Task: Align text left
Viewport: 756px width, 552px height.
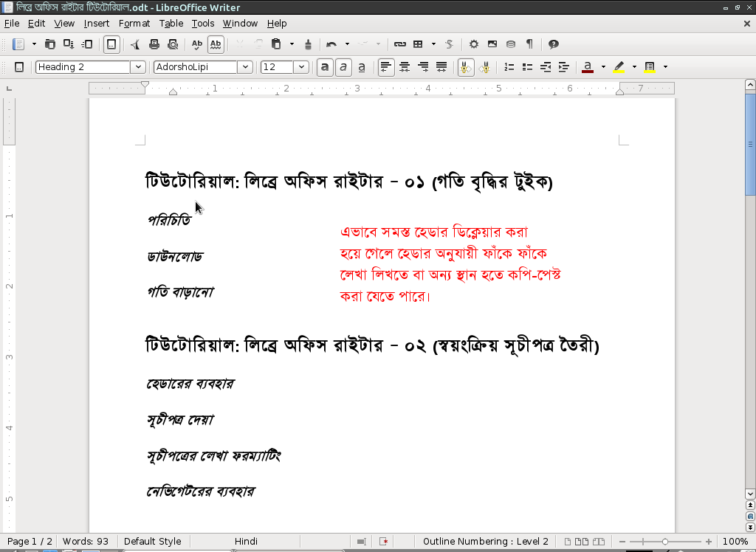Action: 385,67
